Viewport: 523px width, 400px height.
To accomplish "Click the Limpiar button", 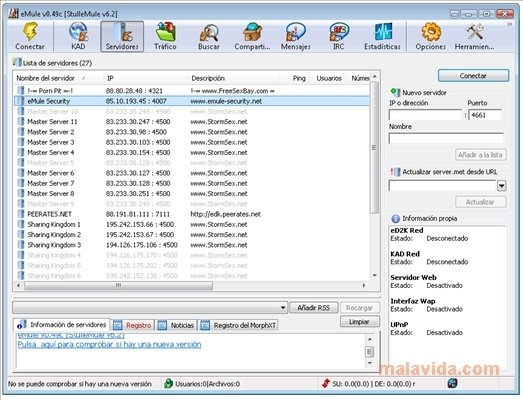I will [x=359, y=322].
